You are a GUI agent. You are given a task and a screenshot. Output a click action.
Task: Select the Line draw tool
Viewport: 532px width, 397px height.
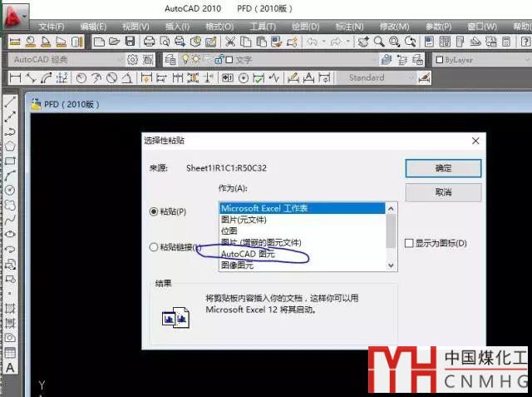[10, 102]
